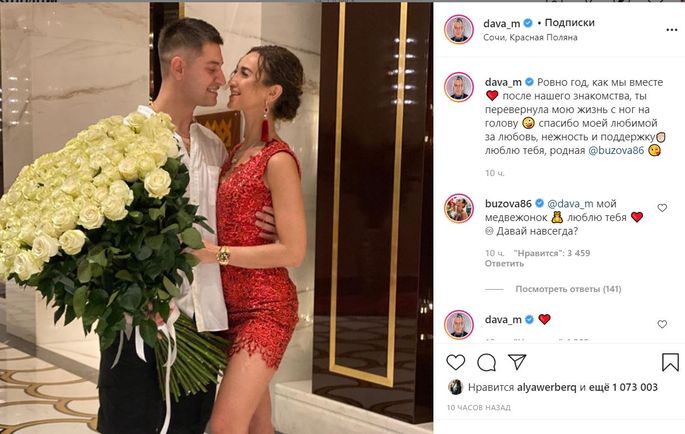Open the alyawerberq small avatar near likes

click(x=455, y=387)
